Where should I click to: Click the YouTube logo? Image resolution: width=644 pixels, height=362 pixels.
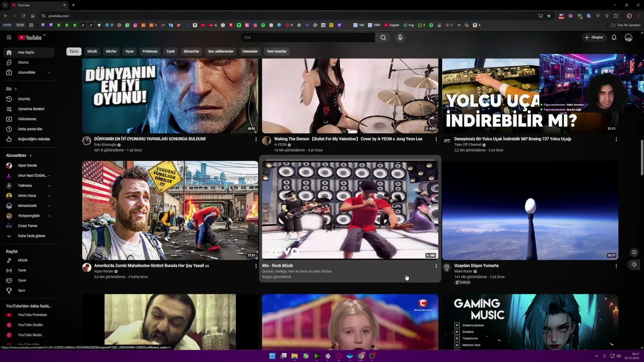(x=30, y=37)
